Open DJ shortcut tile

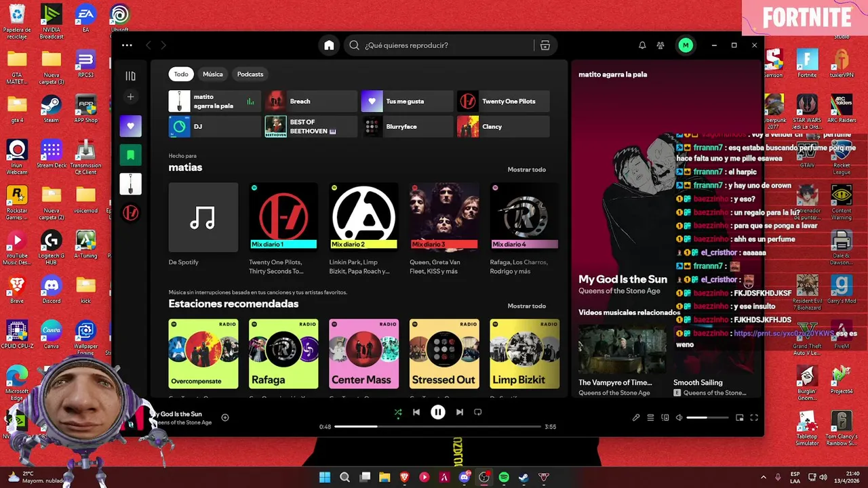click(215, 127)
